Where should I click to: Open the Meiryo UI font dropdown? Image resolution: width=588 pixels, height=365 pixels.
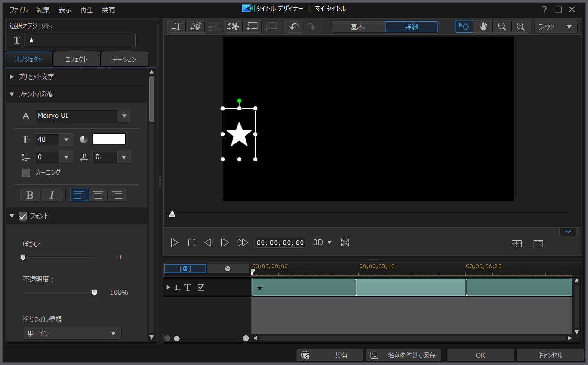pos(125,116)
